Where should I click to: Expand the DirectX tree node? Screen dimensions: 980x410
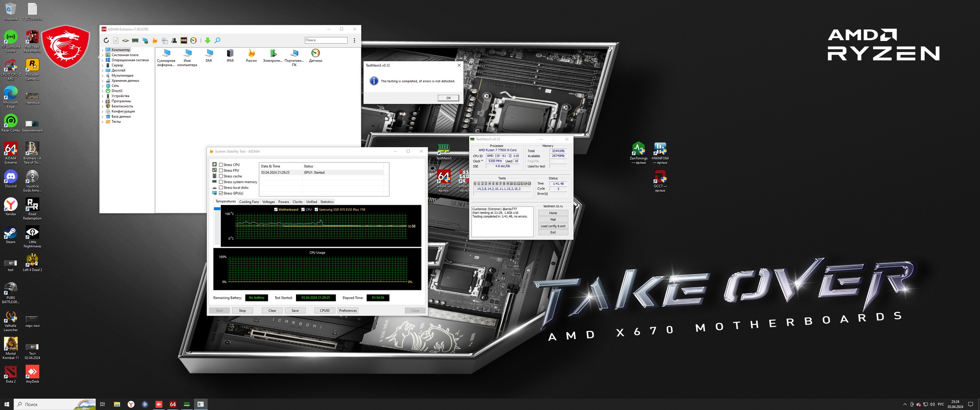[103, 91]
